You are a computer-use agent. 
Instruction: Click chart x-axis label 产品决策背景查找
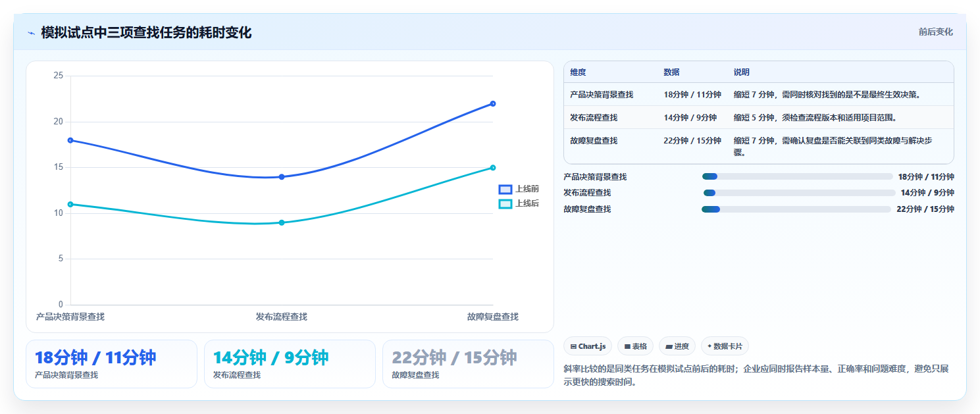tap(70, 317)
